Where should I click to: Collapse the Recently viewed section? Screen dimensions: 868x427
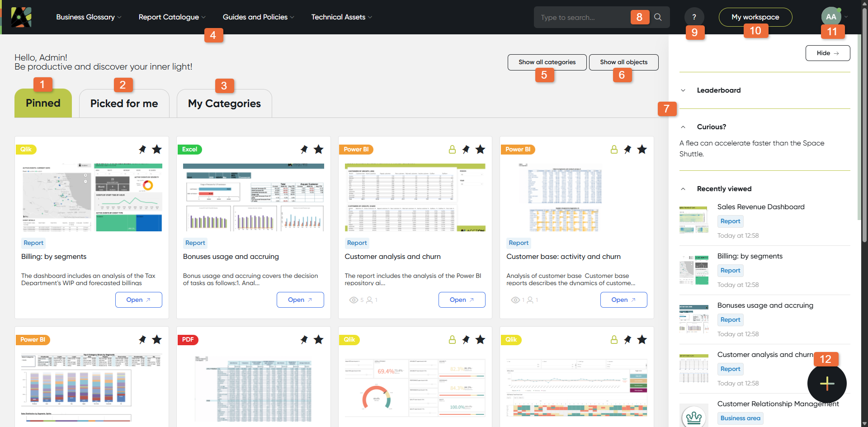pyautogui.click(x=683, y=189)
